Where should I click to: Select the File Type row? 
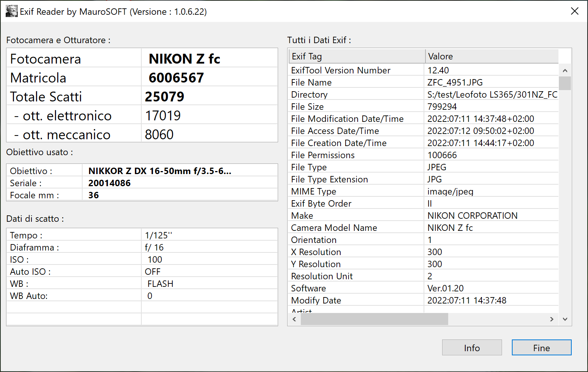point(423,167)
